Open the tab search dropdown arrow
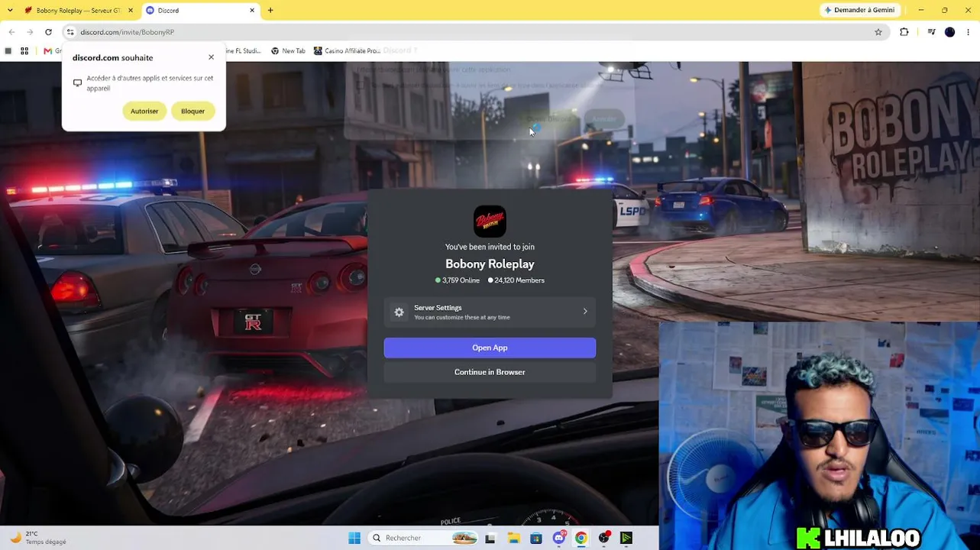Viewport: 980px width, 550px height. [10, 10]
